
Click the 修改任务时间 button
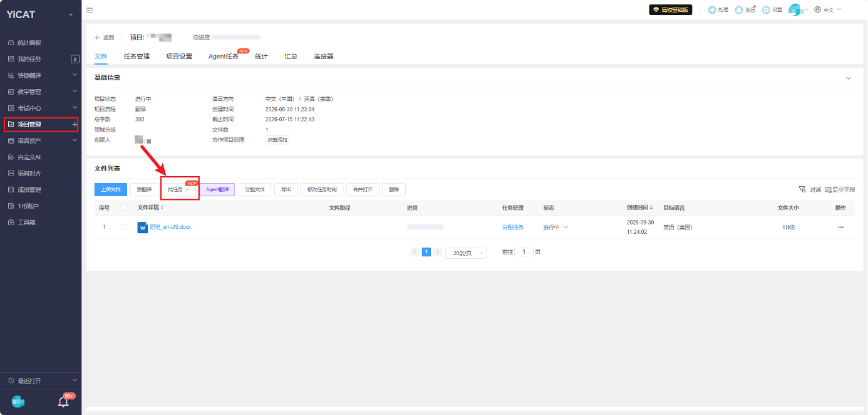tap(322, 189)
